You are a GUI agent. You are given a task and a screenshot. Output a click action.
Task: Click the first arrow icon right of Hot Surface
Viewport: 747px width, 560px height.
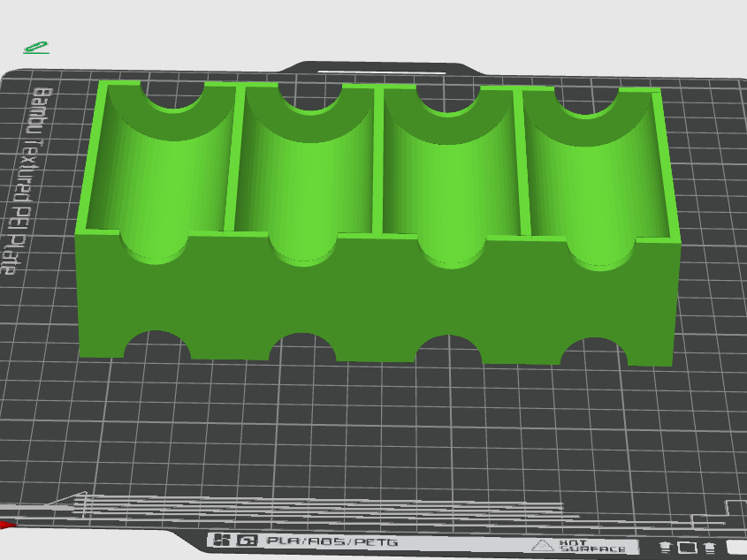(666, 547)
